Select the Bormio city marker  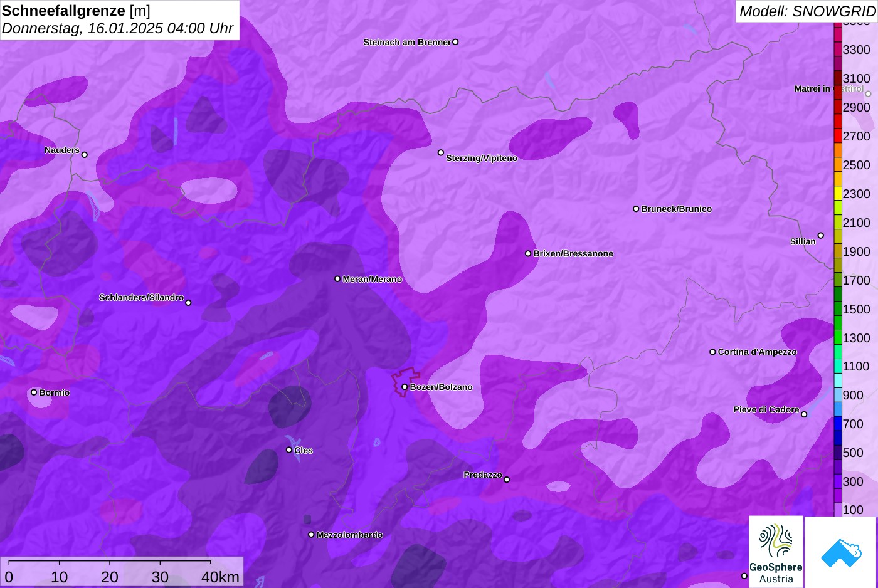tap(34, 392)
